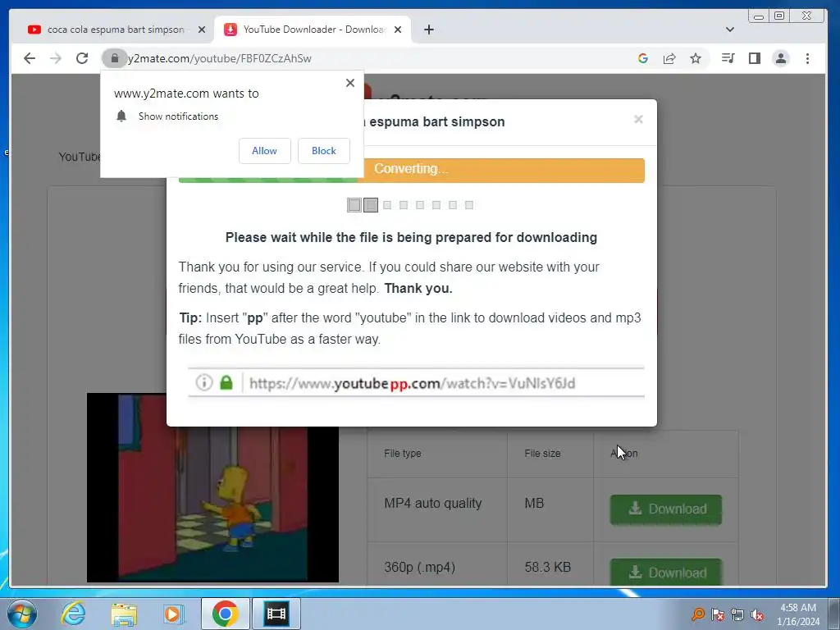Open Windows Media Player from taskbar
This screenshot has height=630, width=840.
tap(174, 614)
